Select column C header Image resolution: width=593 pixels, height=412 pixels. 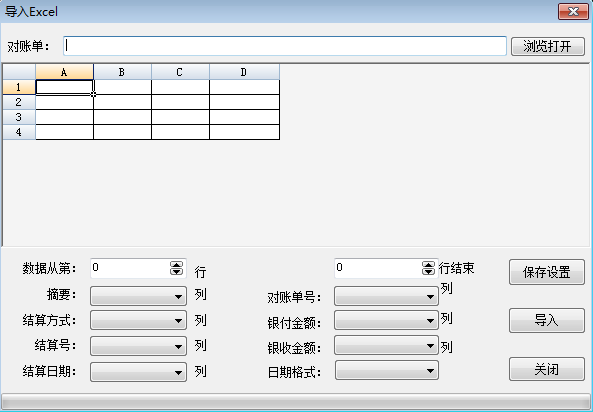point(180,72)
